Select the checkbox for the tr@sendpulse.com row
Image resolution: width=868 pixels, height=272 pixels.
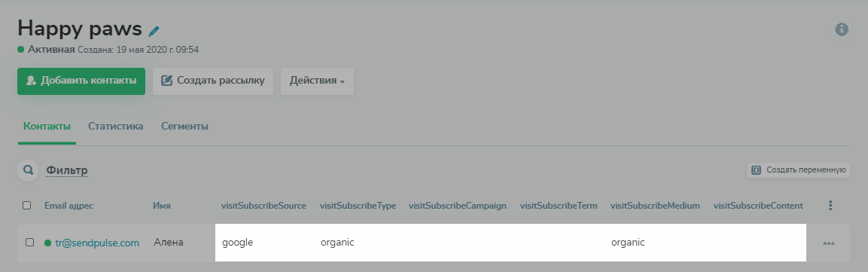pyautogui.click(x=30, y=242)
